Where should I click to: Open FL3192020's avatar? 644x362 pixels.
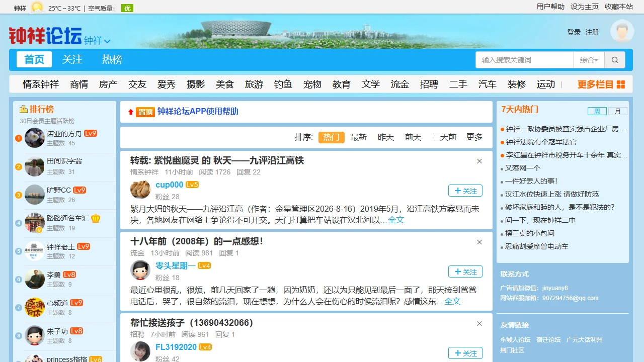140,351
